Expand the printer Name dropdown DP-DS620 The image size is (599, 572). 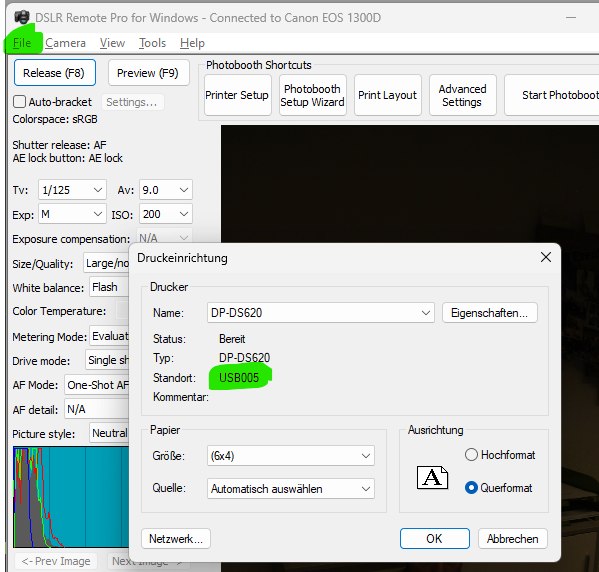(321, 313)
